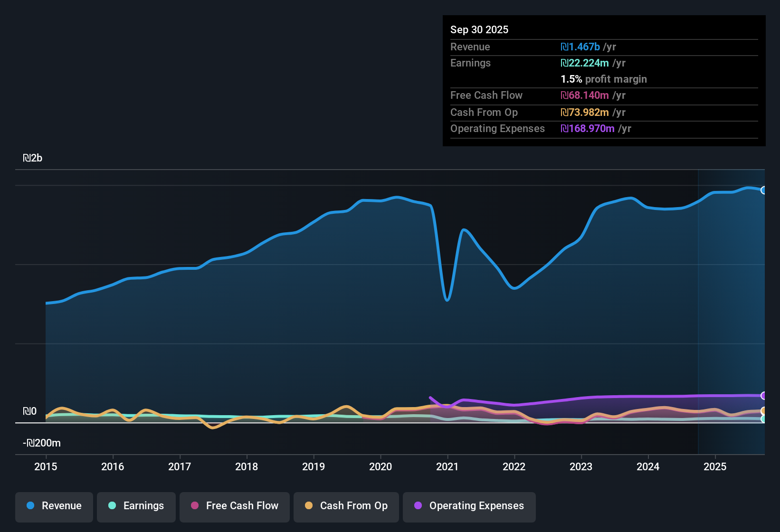Click the 1.5% profit margin text
This screenshot has width=780, height=532.
point(604,79)
